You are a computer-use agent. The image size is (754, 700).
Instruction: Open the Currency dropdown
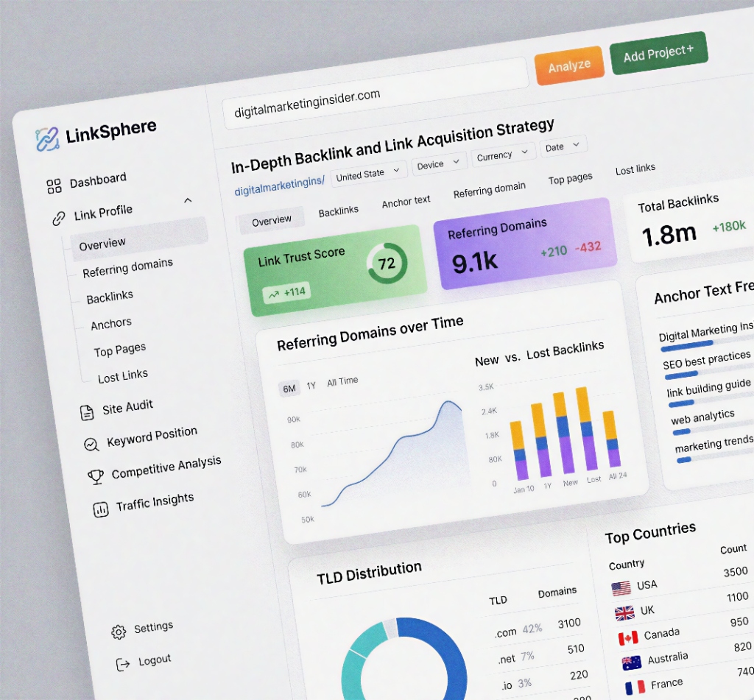point(502,155)
